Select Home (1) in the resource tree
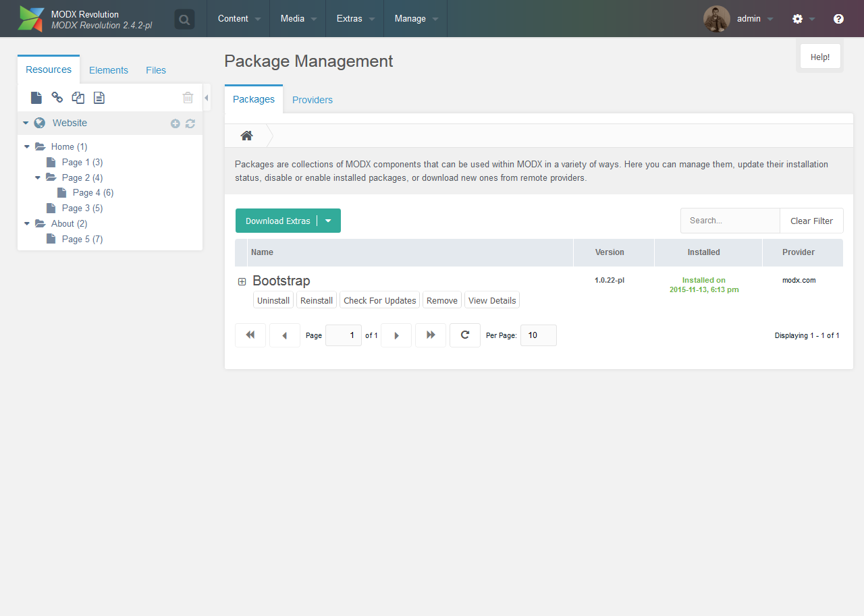Viewport: 864px width, 616px height. click(69, 147)
